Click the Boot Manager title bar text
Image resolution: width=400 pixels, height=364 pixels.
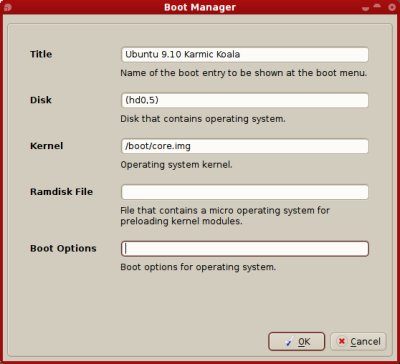[x=200, y=7]
